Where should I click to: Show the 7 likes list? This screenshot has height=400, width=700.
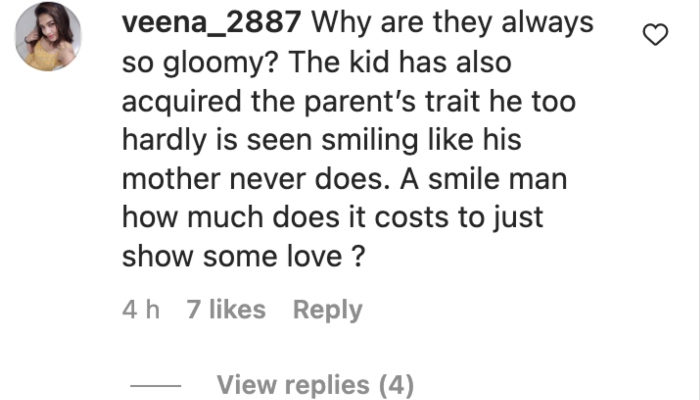click(226, 310)
